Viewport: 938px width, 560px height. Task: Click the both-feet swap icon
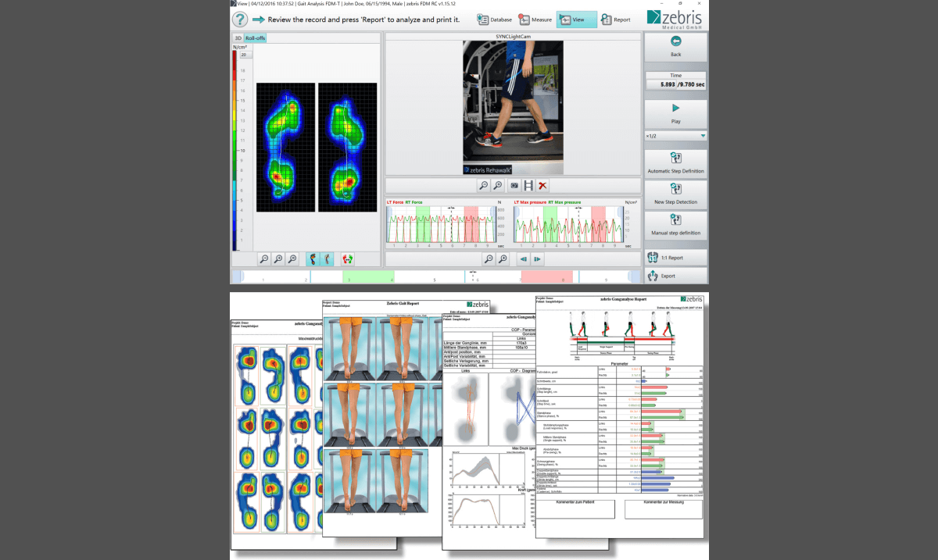pos(348,259)
